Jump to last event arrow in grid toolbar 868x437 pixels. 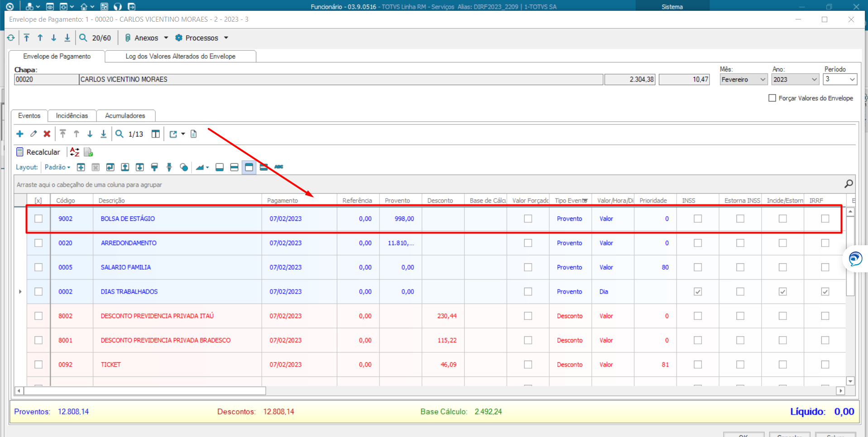pos(103,134)
